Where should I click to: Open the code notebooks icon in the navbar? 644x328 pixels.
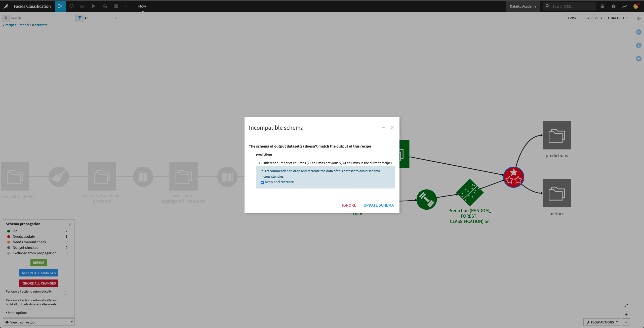tap(82, 6)
